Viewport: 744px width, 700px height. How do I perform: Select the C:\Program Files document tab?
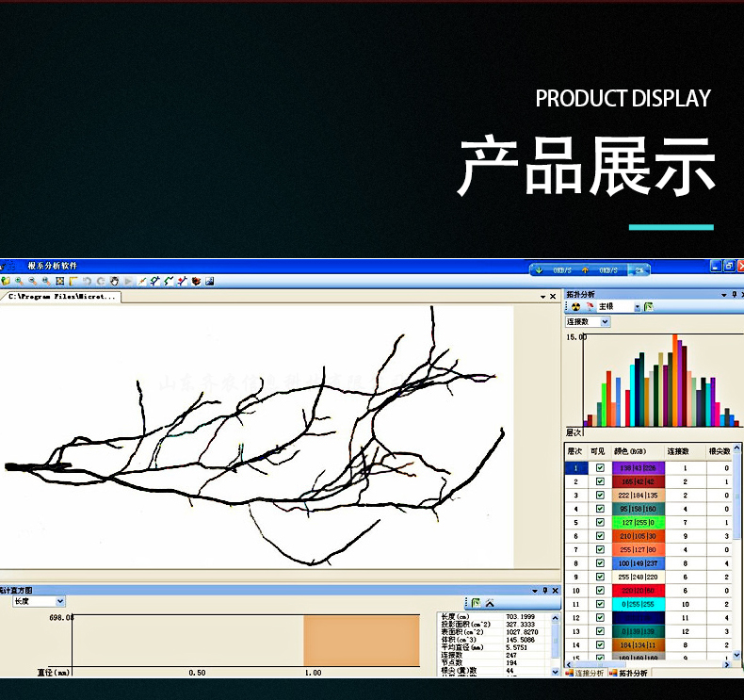(62, 296)
